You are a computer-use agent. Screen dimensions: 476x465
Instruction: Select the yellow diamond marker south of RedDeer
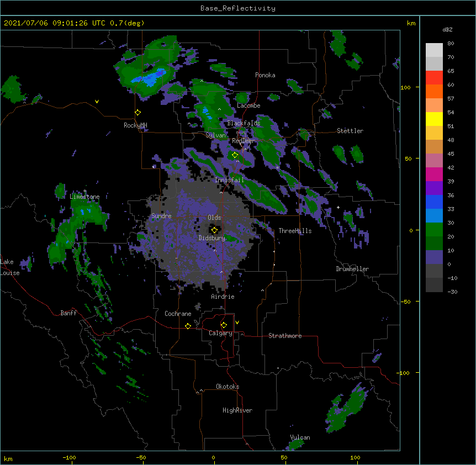coord(235,155)
